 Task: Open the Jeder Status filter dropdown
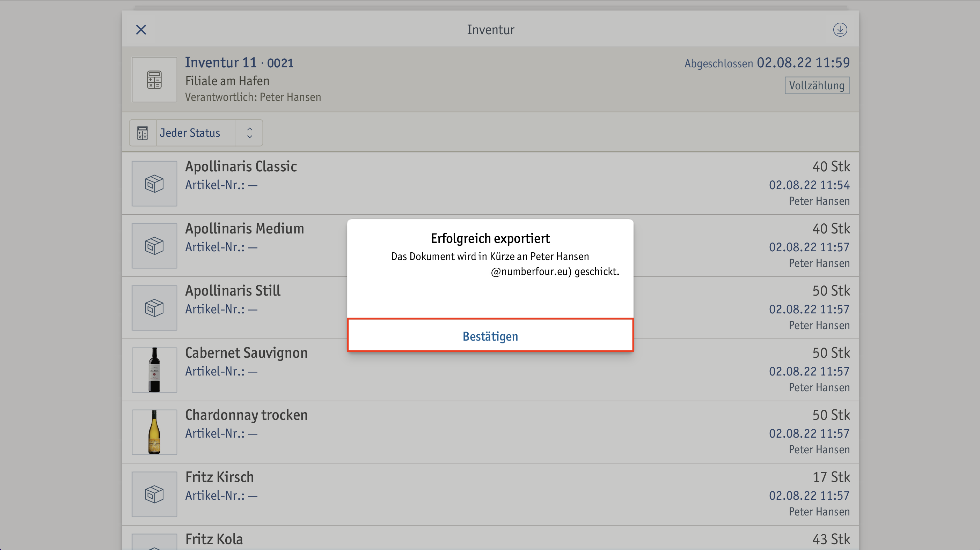coord(196,133)
